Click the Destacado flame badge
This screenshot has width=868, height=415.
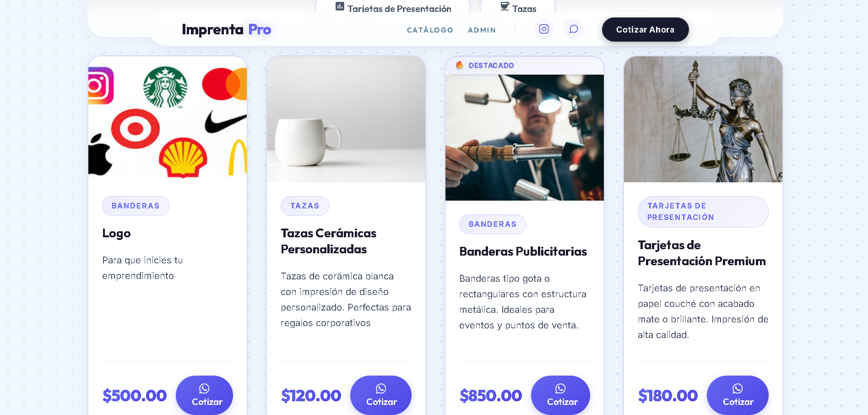tap(485, 65)
